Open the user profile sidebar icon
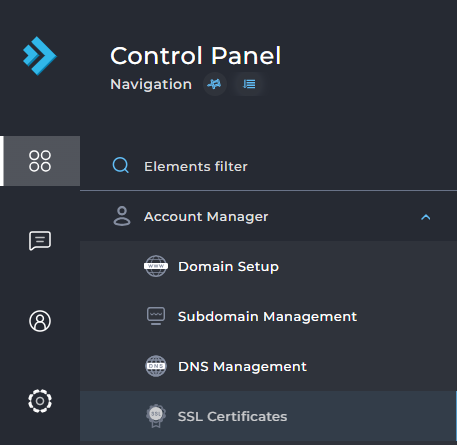Screen dimensions: 457x445 click(40, 321)
